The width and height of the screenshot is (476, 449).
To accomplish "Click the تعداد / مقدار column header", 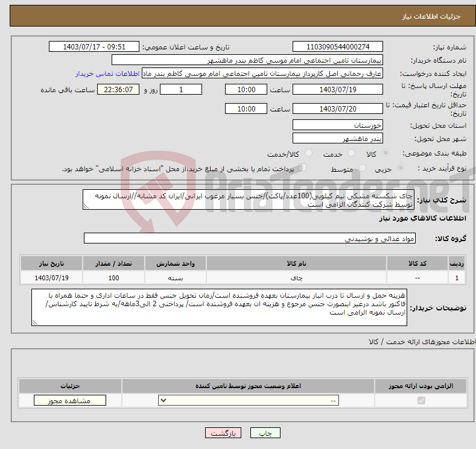I will pyautogui.click(x=113, y=263).
